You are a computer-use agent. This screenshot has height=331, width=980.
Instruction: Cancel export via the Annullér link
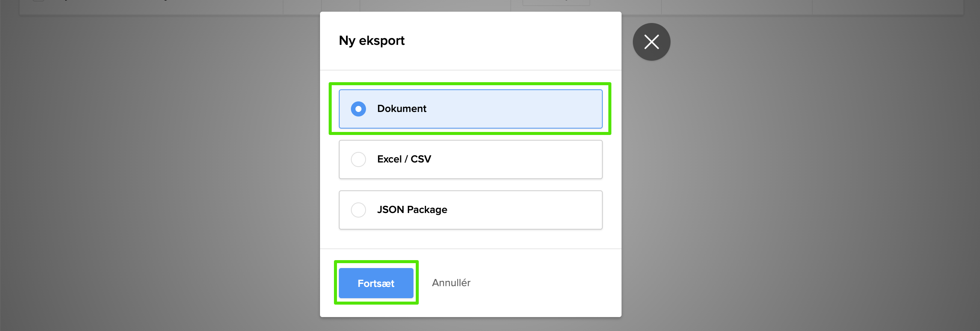point(451,283)
